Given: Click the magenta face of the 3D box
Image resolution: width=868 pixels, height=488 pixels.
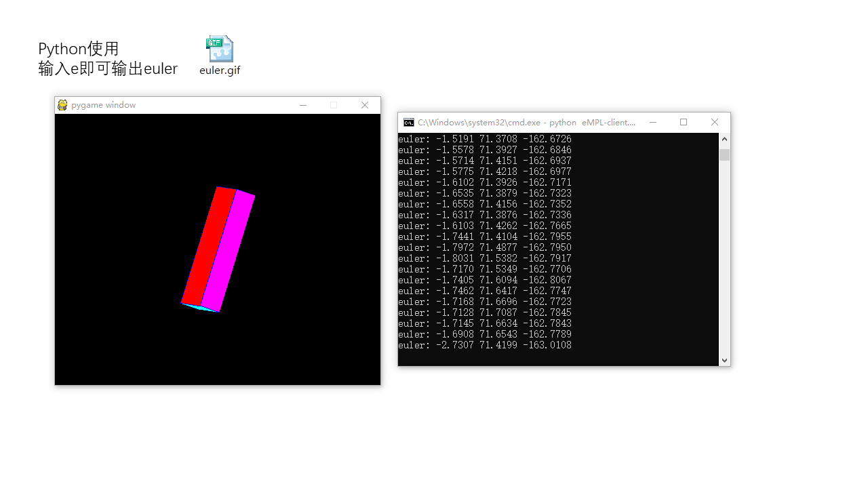Looking at the screenshot, I should coord(228,251).
